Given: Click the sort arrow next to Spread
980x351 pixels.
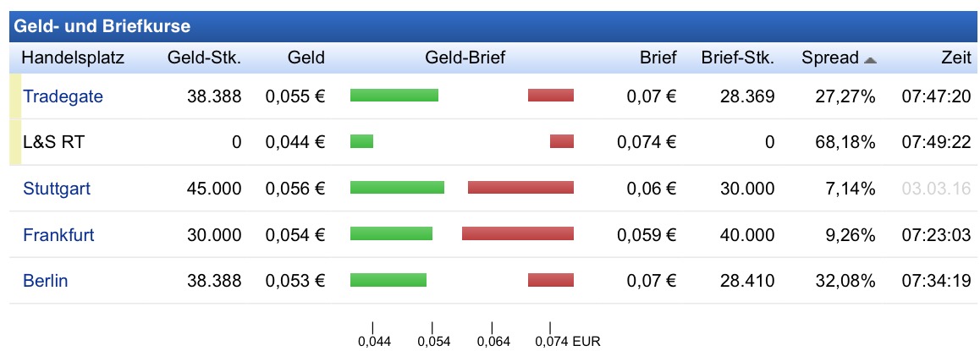Looking at the screenshot, I should [870, 59].
